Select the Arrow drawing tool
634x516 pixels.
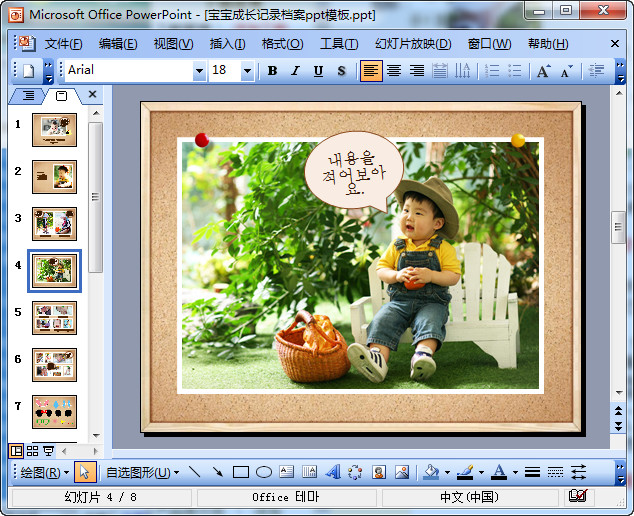(x=218, y=472)
